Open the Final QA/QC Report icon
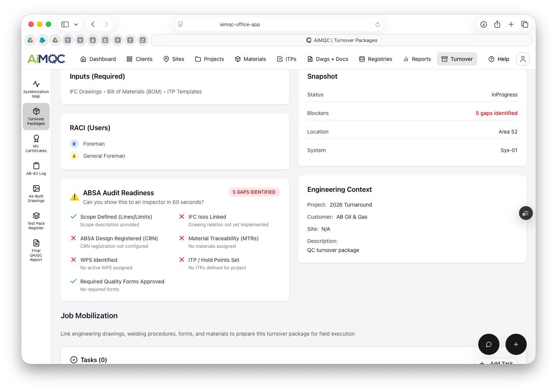Screen dimensions: 557x392 click(x=36, y=249)
